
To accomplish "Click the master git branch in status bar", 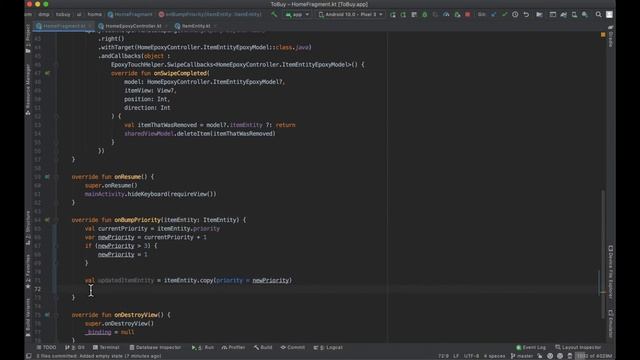I will coord(522,356).
